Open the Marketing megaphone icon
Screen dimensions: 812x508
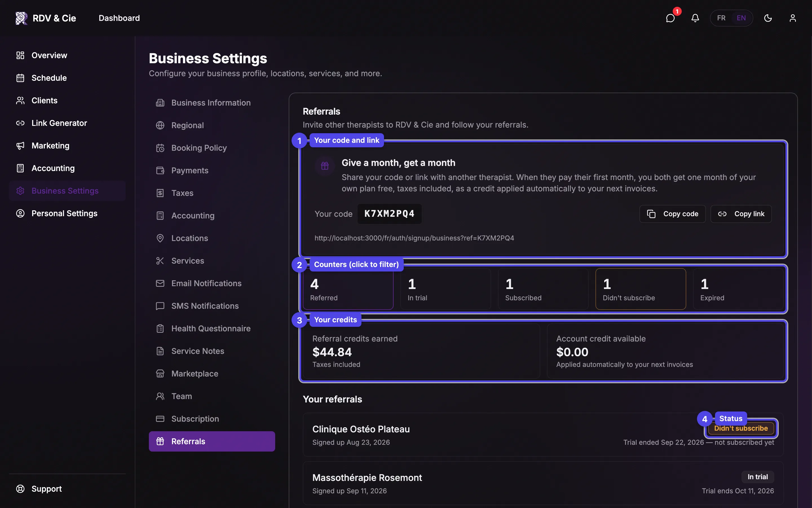pyautogui.click(x=20, y=145)
